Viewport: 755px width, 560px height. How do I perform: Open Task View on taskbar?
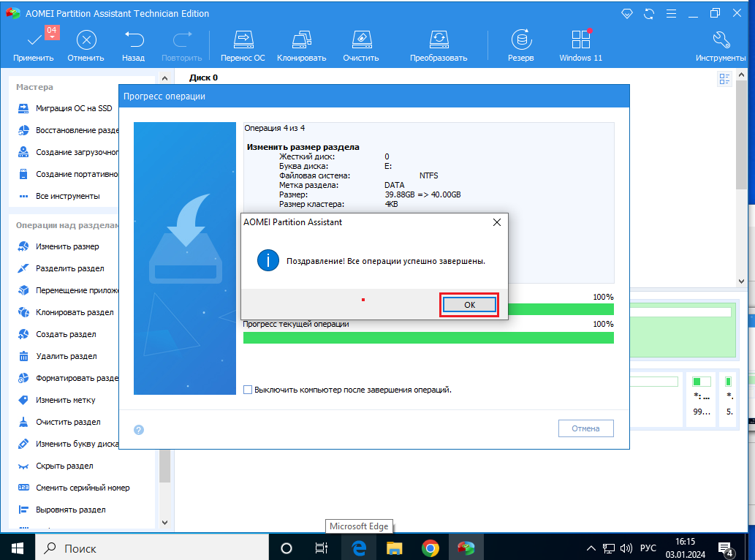point(321,548)
